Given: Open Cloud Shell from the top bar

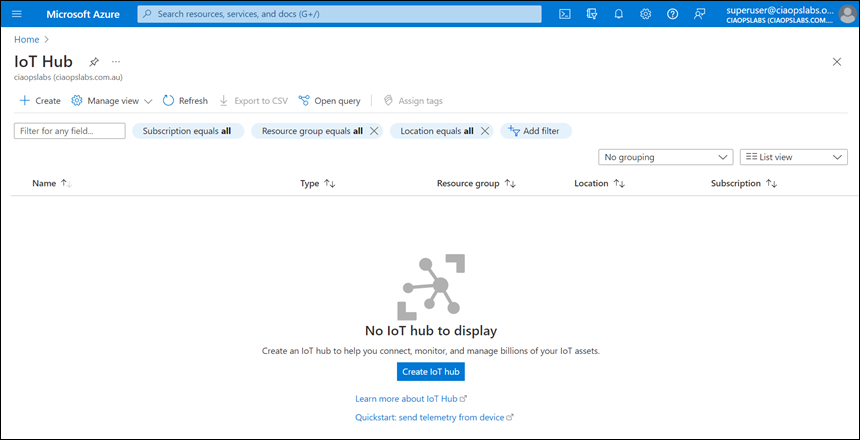Looking at the screenshot, I should pyautogui.click(x=565, y=14).
